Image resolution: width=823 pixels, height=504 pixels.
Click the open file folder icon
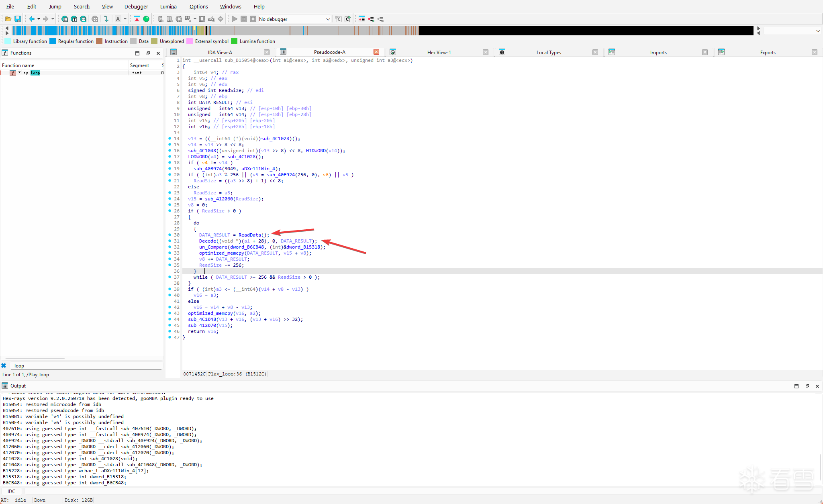(8, 19)
